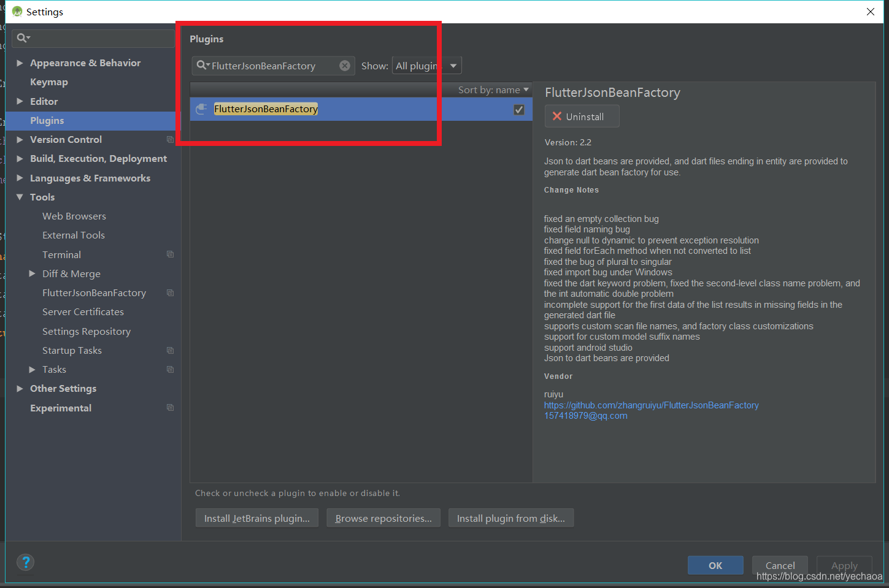
Task: Open Server Certificates settings
Action: coord(83,312)
